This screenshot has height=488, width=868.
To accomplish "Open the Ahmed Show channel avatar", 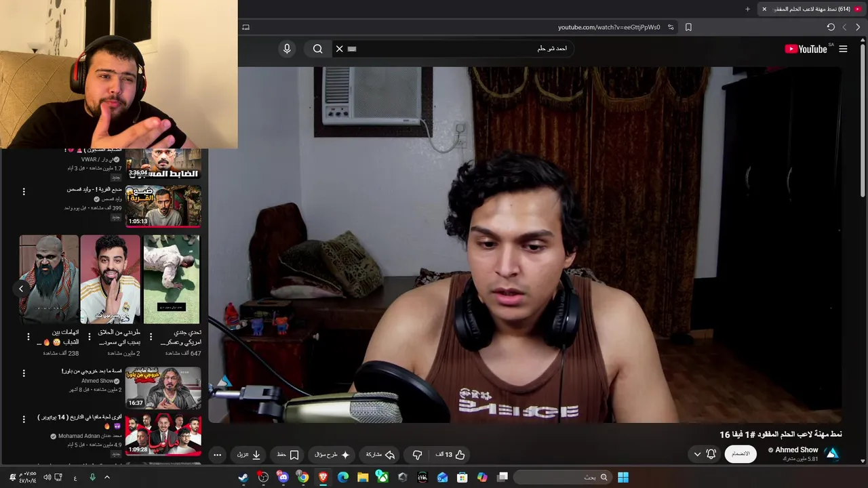I will pyautogui.click(x=832, y=454).
